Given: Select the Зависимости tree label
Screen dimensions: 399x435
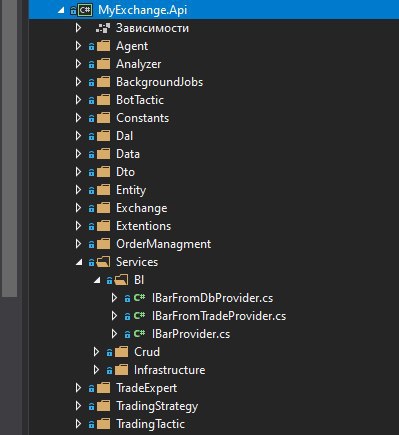Looking at the screenshot, I should coord(152,28).
